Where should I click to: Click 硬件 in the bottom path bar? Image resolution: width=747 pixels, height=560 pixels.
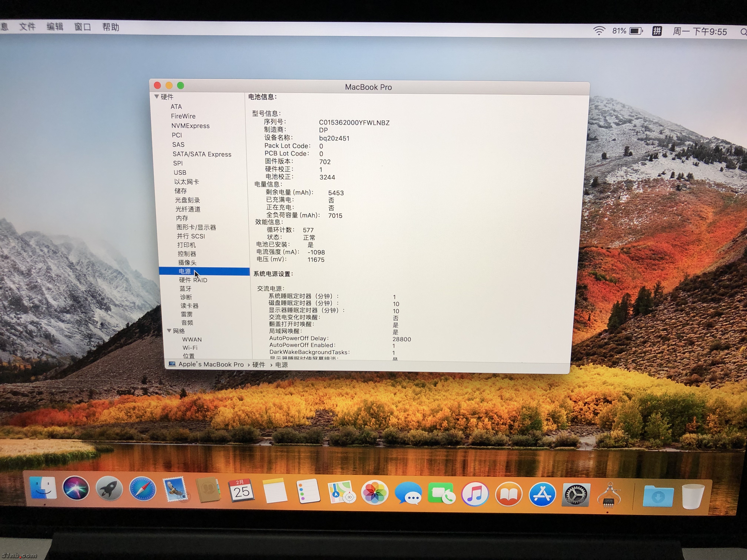[x=259, y=365]
